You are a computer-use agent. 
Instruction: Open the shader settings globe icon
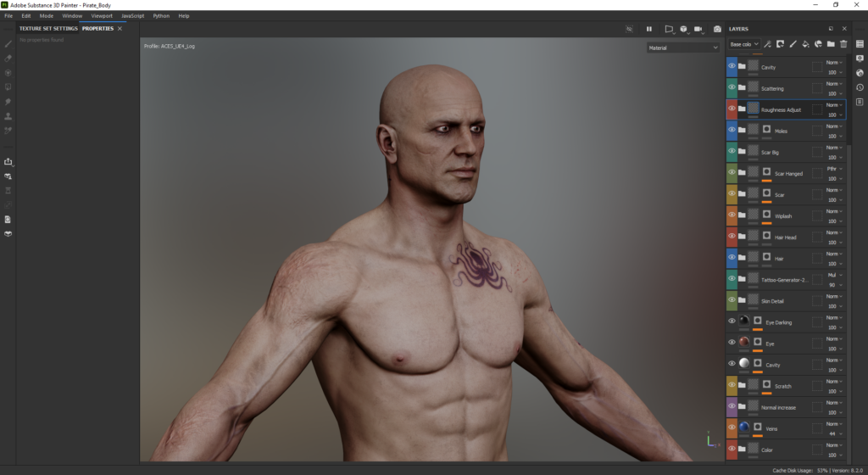pyautogui.click(x=860, y=73)
